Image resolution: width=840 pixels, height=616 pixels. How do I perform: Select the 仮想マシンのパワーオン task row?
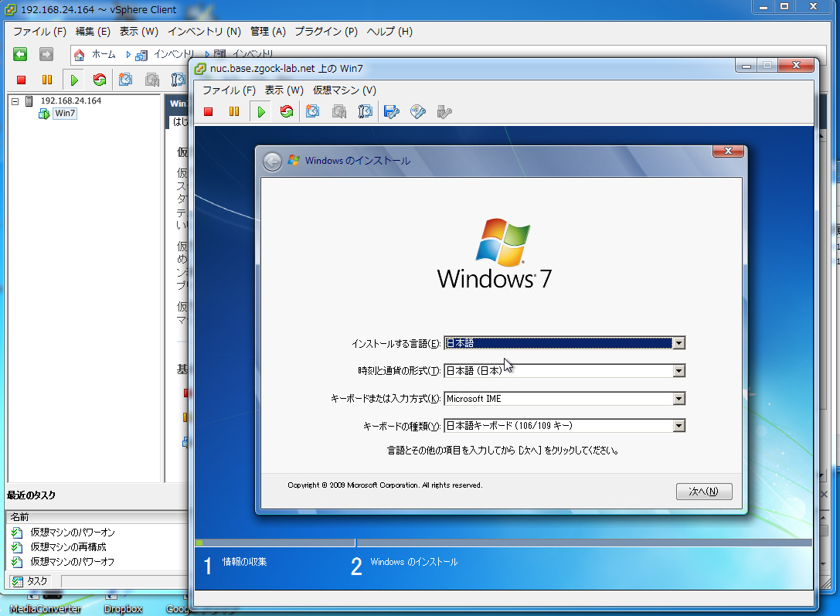point(73,533)
